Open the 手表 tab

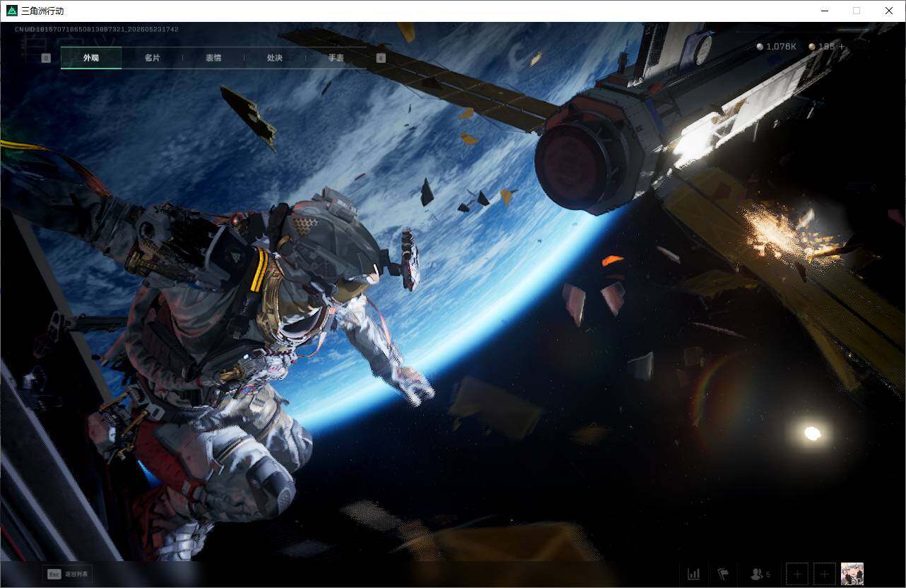[x=336, y=58]
